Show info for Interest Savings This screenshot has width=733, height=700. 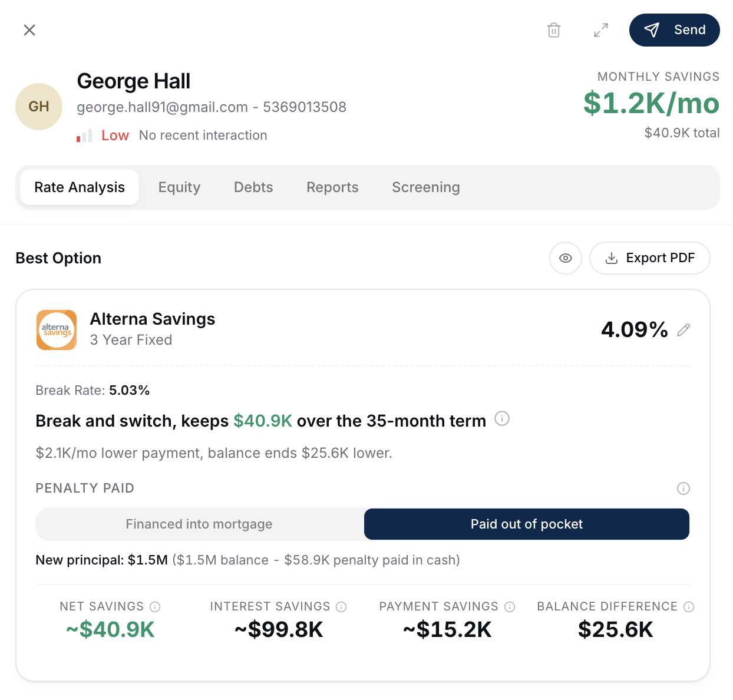click(x=341, y=607)
